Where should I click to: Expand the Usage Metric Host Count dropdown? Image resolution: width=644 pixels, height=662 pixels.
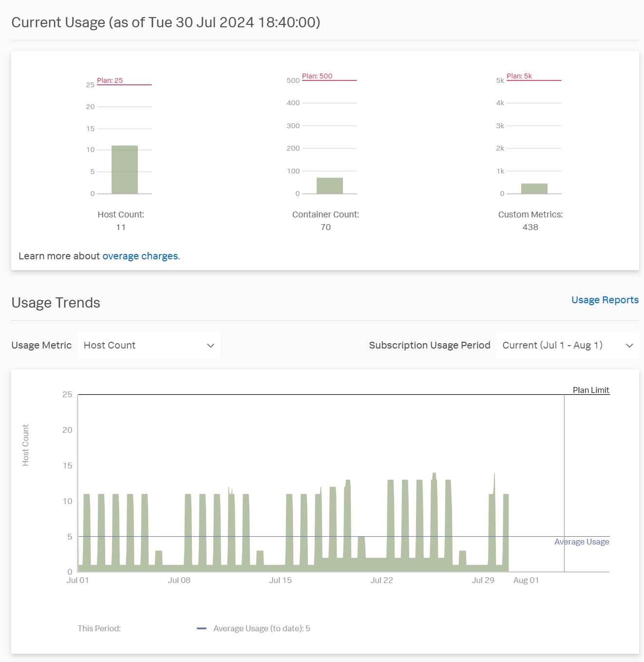pos(149,345)
